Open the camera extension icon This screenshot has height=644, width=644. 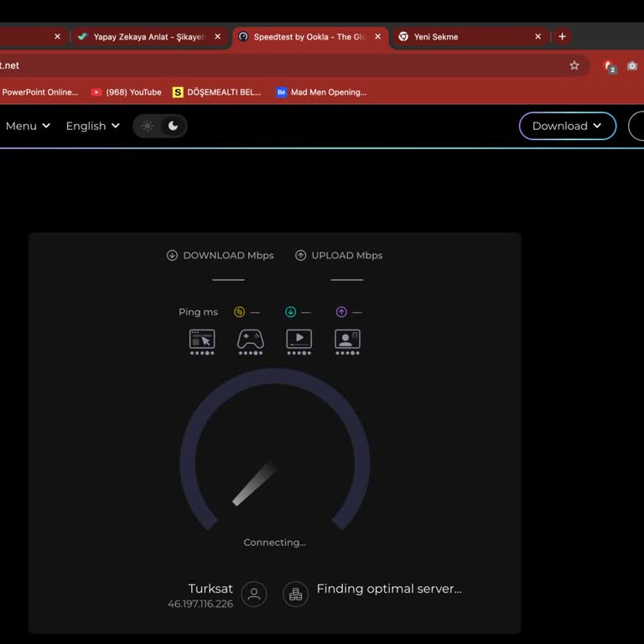(x=632, y=65)
